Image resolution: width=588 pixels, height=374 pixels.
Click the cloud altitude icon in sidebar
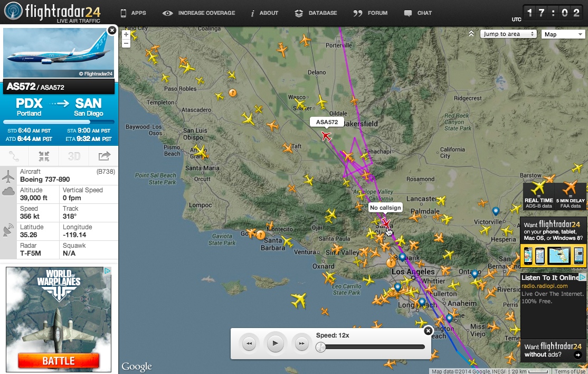point(8,192)
